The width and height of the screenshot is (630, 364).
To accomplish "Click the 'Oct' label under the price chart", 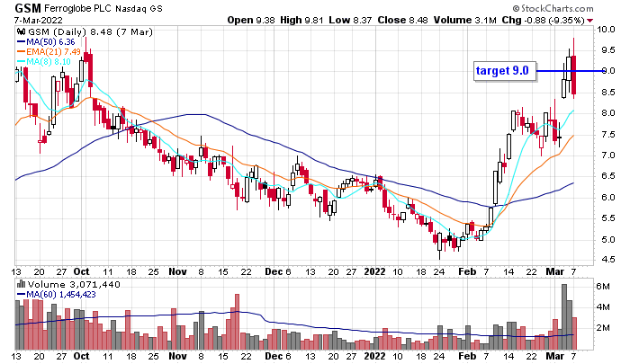I will coord(82,271).
